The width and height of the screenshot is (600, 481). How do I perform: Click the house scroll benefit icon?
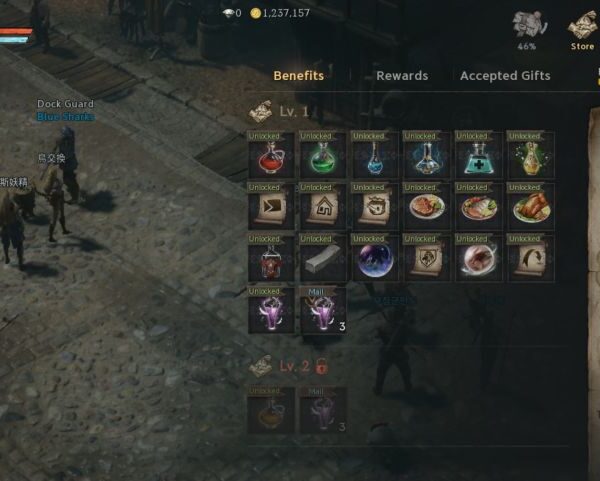pos(323,207)
